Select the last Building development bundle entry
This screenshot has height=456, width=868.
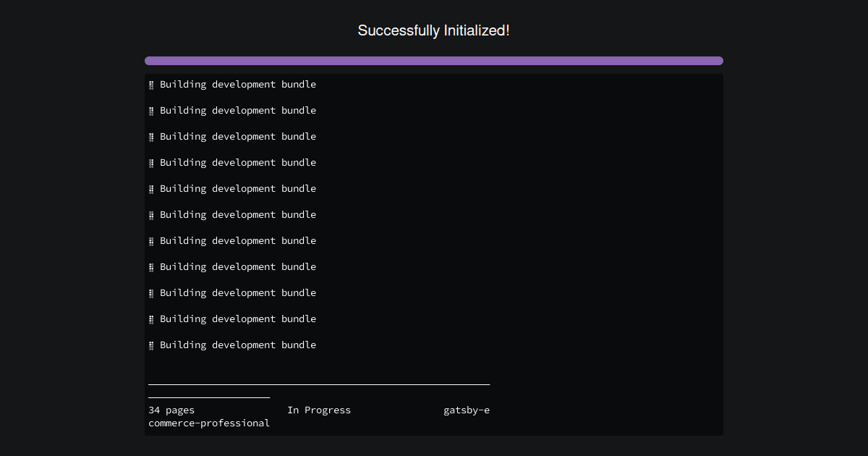click(x=237, y=345)
